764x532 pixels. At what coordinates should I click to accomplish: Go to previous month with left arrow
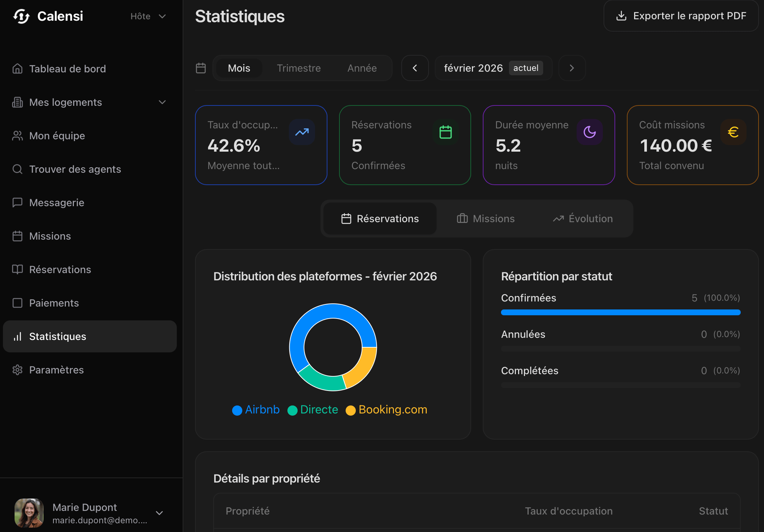pos(415,68)
